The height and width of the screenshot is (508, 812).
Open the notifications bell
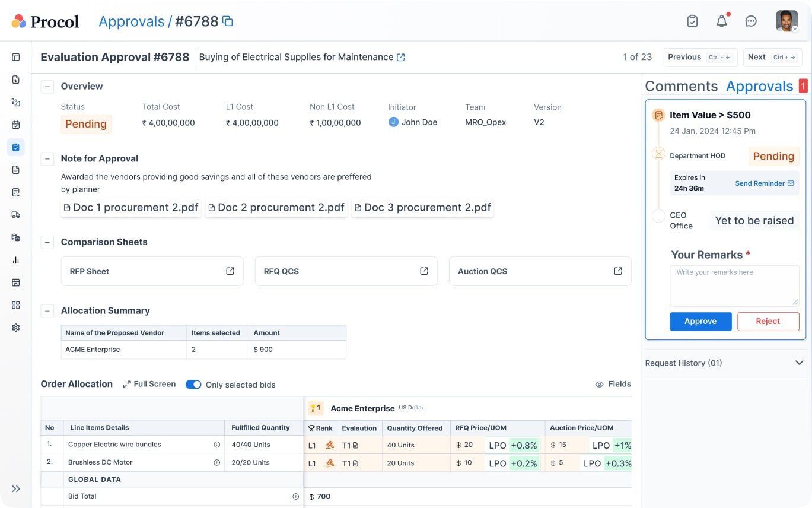721,21
